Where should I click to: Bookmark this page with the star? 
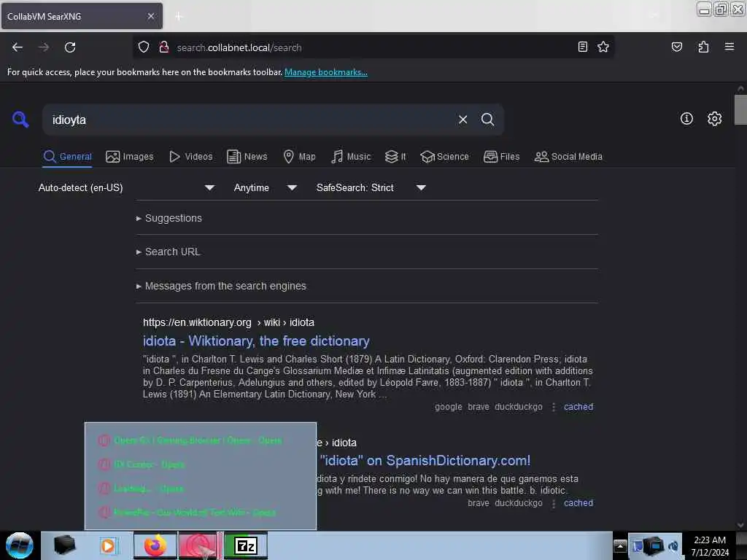603,47
